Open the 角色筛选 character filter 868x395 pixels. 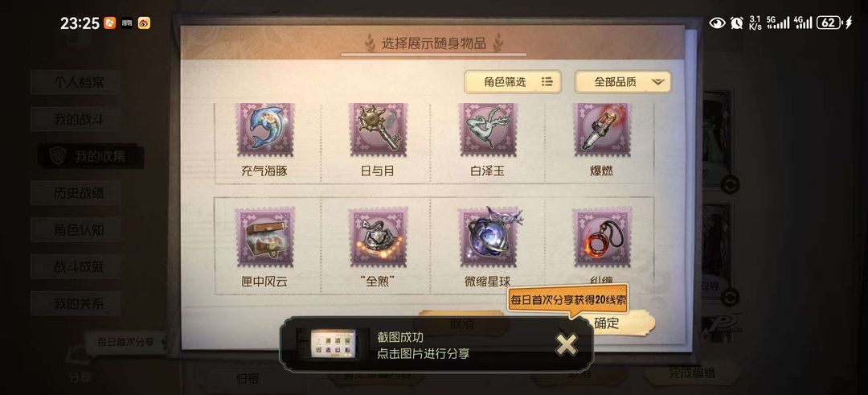tap(513, 82)
